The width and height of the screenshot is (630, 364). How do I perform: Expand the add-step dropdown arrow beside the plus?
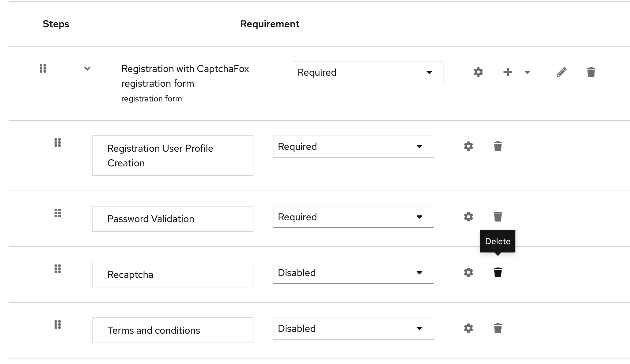pos(527,72)
